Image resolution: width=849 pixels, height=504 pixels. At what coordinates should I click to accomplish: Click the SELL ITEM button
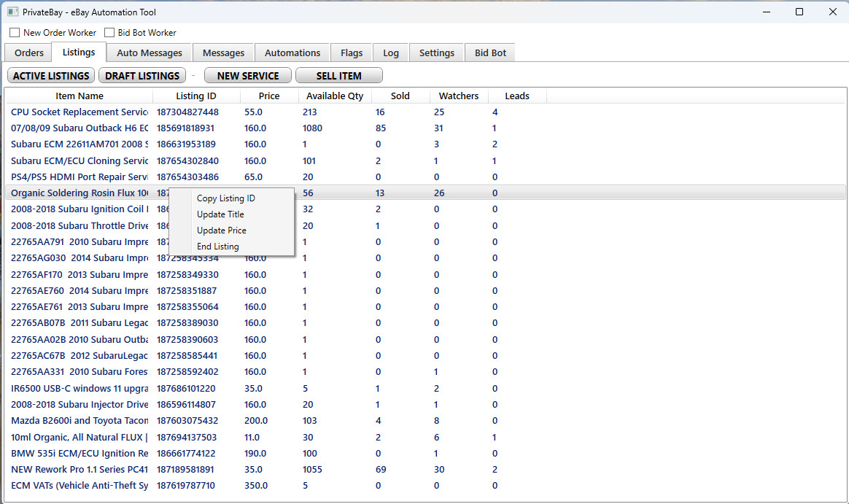339,76
